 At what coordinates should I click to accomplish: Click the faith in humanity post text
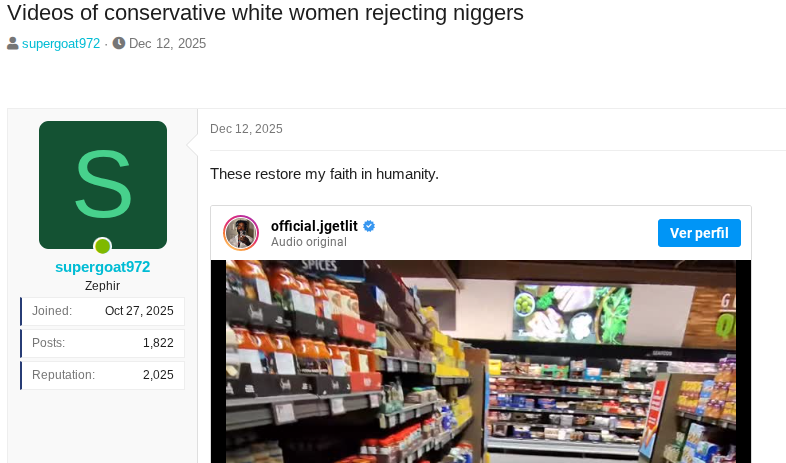[x=324, y=174]
